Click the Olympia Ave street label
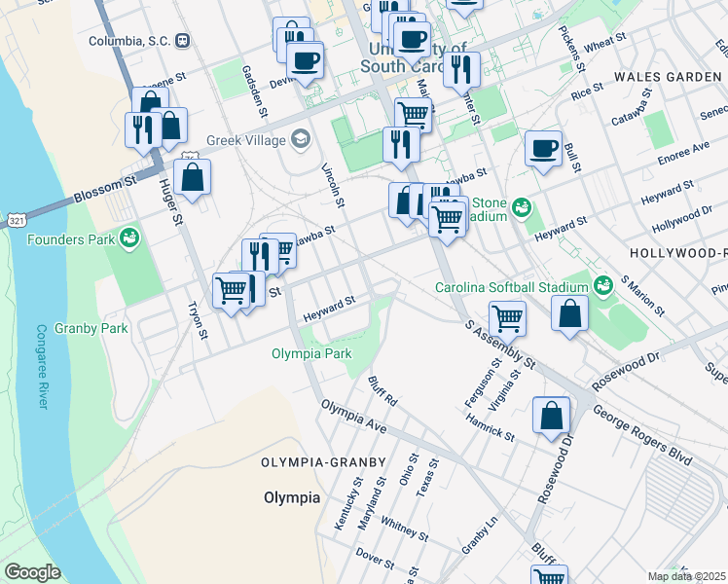728x584 pixels. (x=354, y=417)
